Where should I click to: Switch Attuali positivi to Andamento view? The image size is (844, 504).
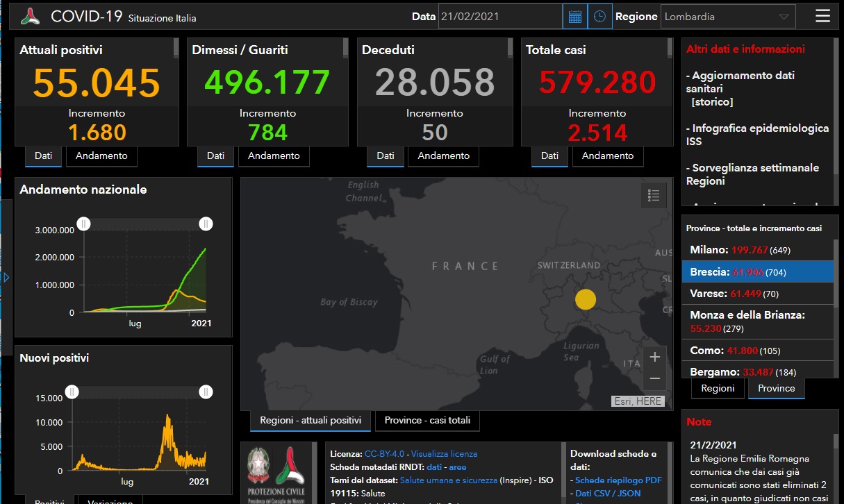101,156
